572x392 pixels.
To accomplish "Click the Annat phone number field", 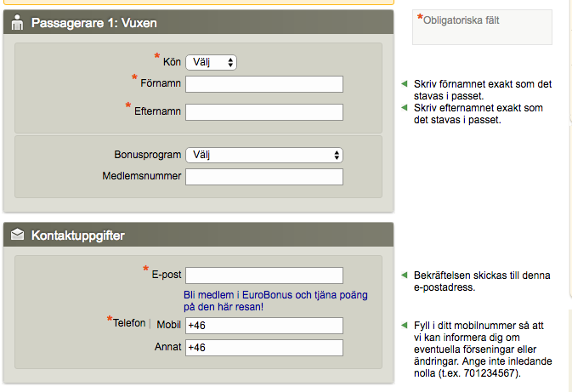I will point(263,348).
